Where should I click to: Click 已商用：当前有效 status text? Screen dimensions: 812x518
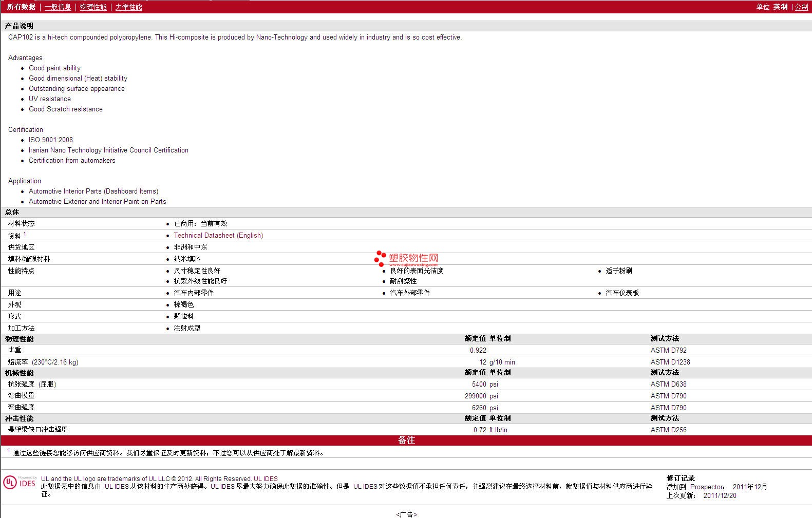200,223
